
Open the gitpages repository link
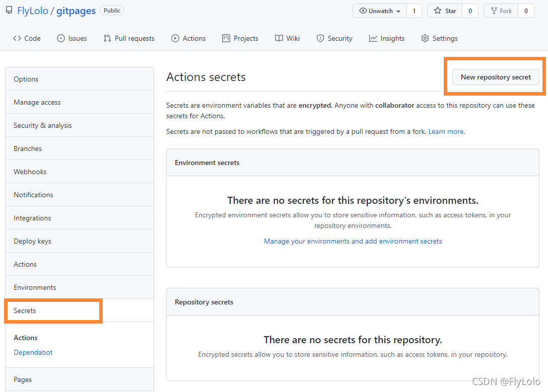tap(76, 11)
